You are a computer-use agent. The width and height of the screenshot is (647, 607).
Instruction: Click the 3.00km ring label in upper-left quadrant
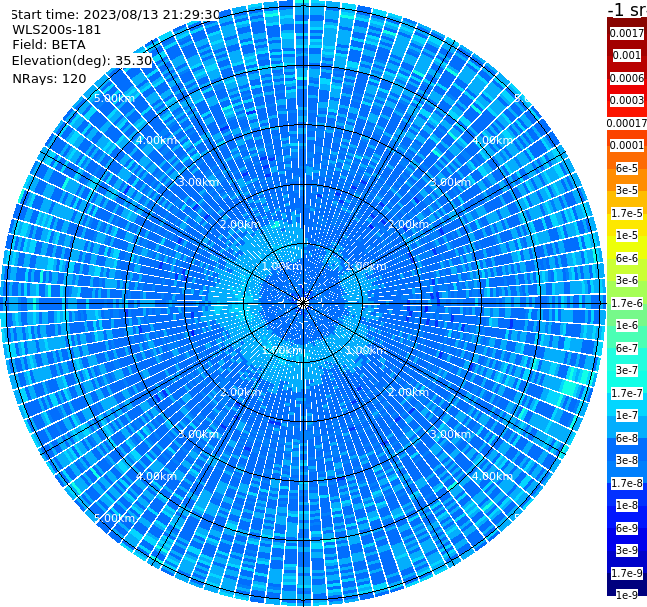(x=198, y=182)
